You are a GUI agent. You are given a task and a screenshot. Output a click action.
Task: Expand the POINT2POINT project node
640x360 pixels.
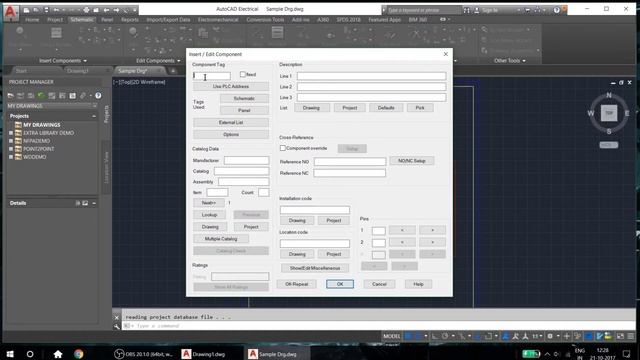(x=11, y=149)
